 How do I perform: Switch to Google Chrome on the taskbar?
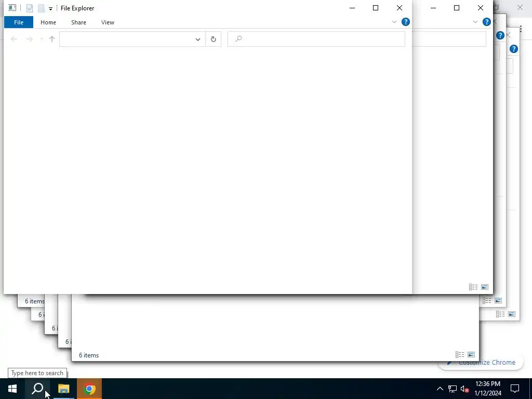point(89,389)
